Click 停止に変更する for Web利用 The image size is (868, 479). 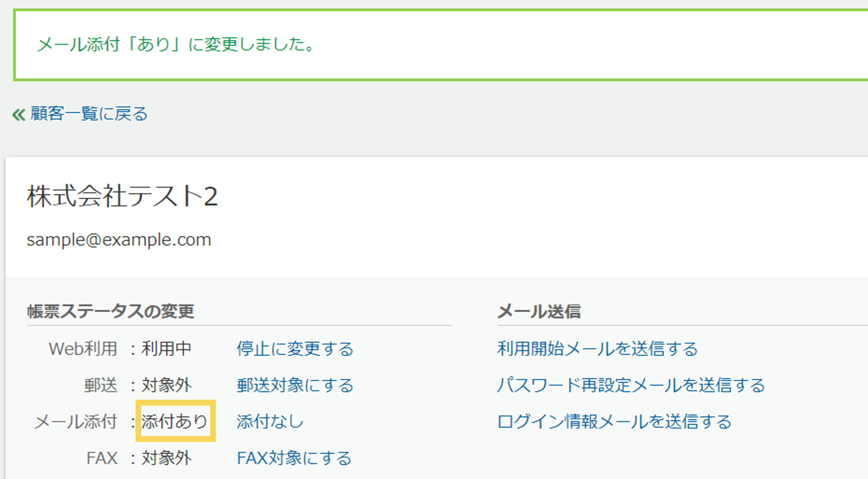pyautogui.click(x=295, y=348)
